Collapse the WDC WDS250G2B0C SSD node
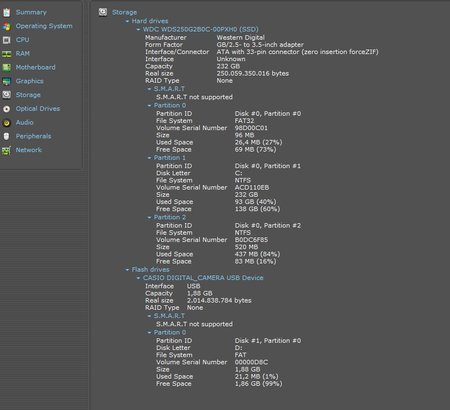 pos(138,30)
